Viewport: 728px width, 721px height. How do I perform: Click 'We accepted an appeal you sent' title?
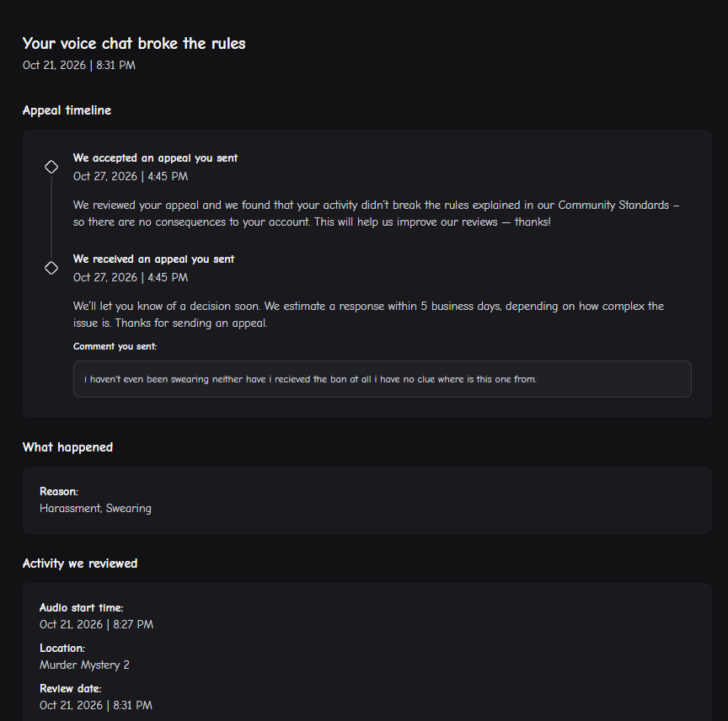point(155,158)
